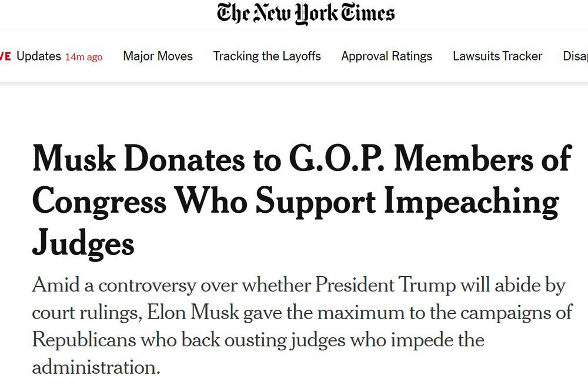Click 'Republicans' in the summary paragraph
Screen dimensions: 588x392
coord(84,341)
